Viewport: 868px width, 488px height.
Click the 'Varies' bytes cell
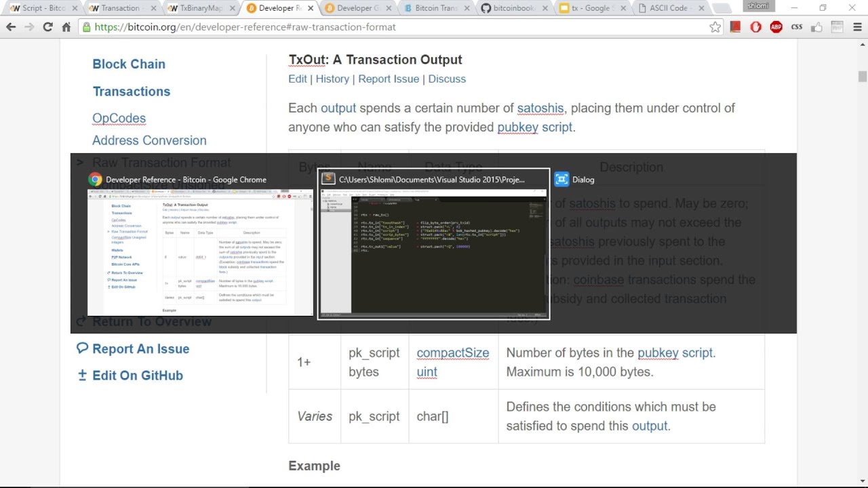pyautogui.click(x=315, y=416)
